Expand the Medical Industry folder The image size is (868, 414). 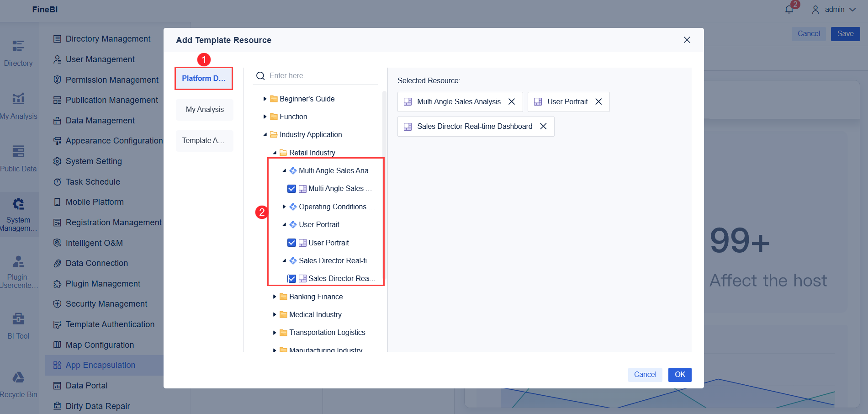click(x=275, y=314)
